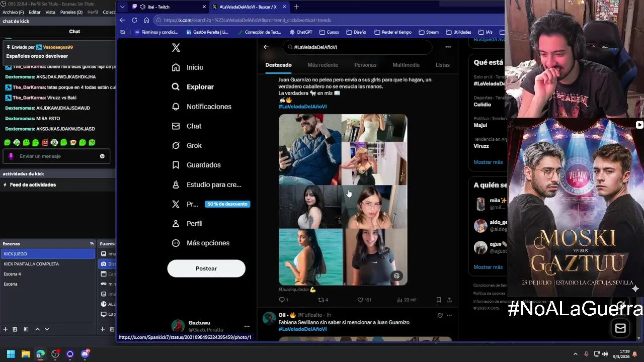Click 50 % de descuento badge
This screenshot has width=644, height=362.
click(x=227, y=204)
